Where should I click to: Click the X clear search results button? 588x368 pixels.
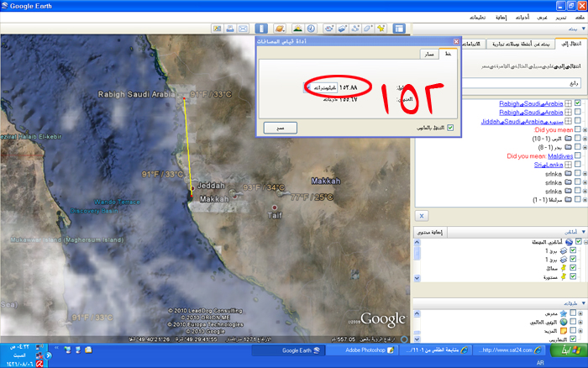point(422,216)
